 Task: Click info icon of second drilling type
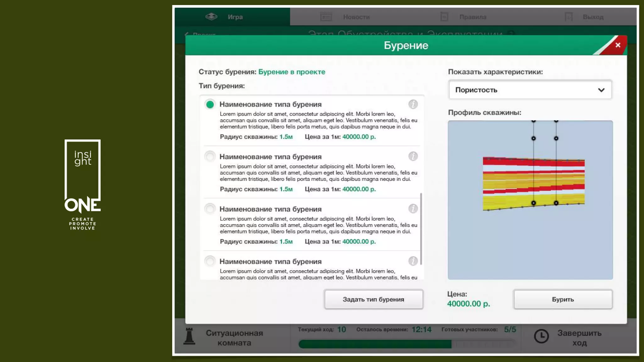tap(413, 156)
